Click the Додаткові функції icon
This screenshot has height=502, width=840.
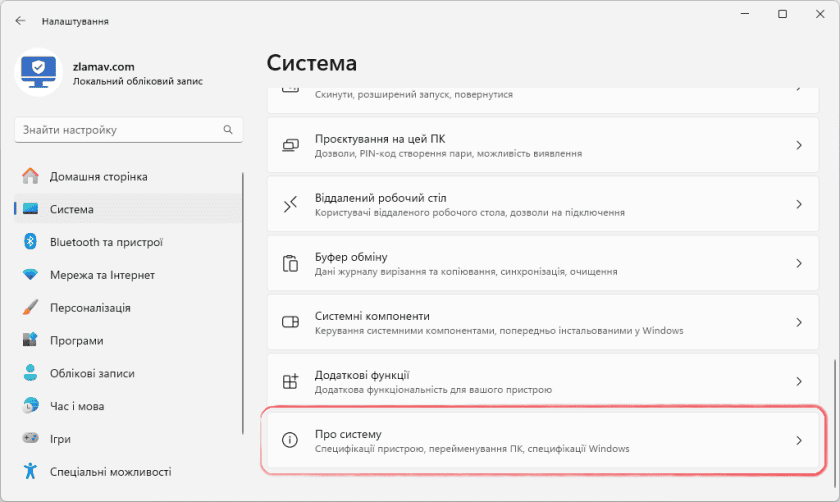click(x=290, y=381)
